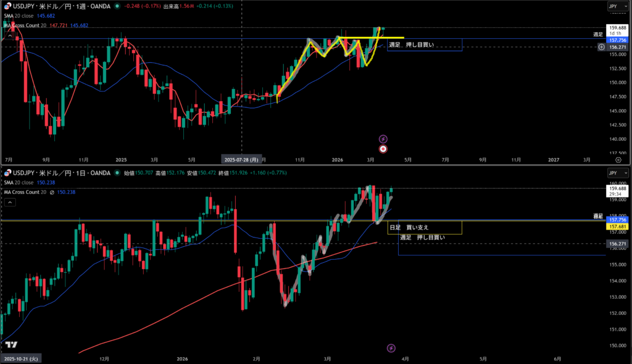Click the USDJPY flag symbol icon on the daily chart
632x364 pixels.
[7, 173]
